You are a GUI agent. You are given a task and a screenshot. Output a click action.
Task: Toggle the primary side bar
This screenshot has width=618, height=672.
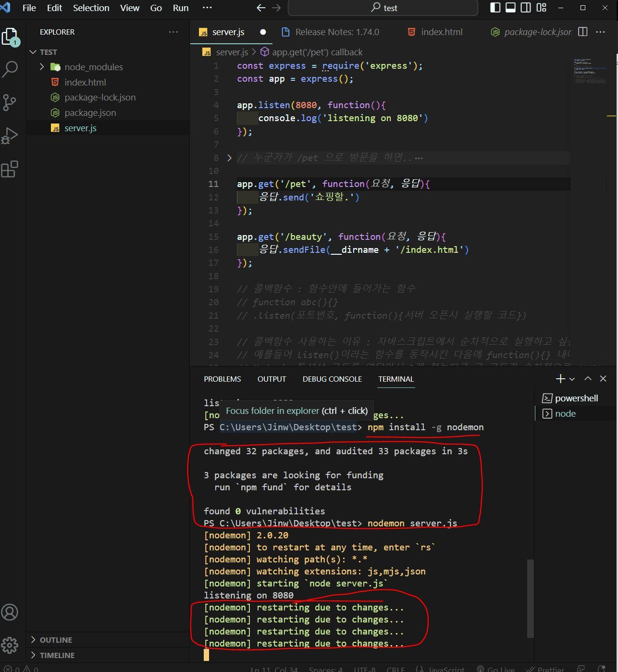coord(495,8)
